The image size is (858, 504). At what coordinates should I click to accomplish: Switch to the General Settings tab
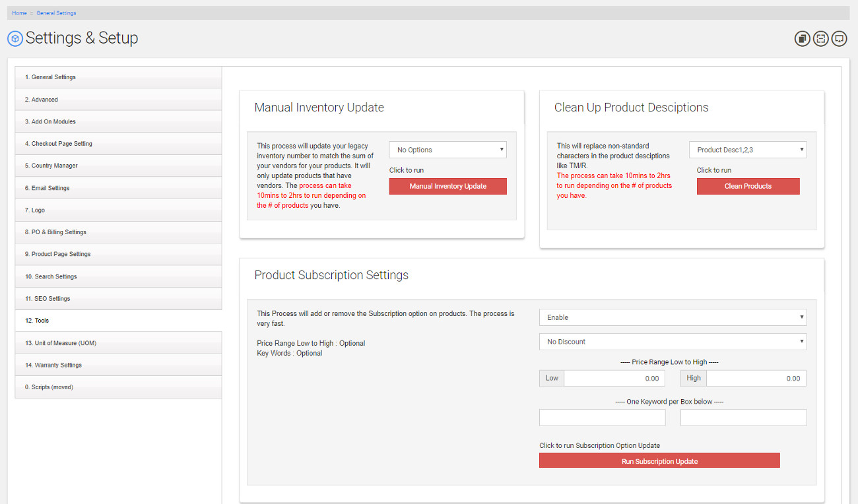(x=118, y=77)
